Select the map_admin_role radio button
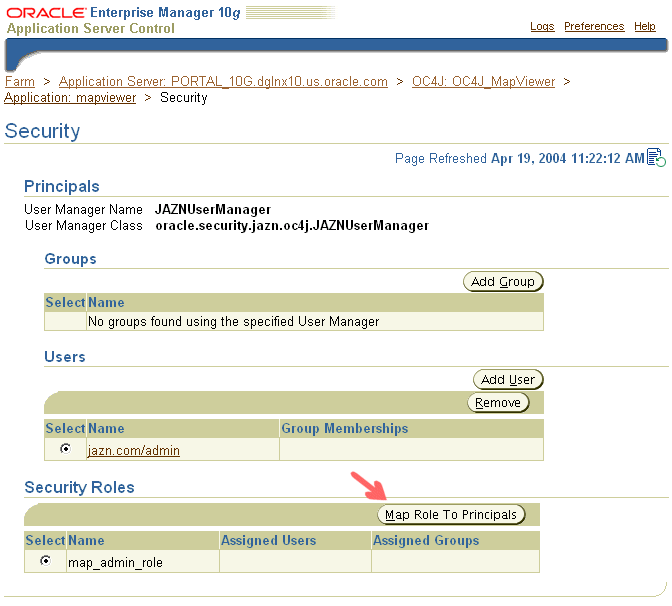 point(45,561)
